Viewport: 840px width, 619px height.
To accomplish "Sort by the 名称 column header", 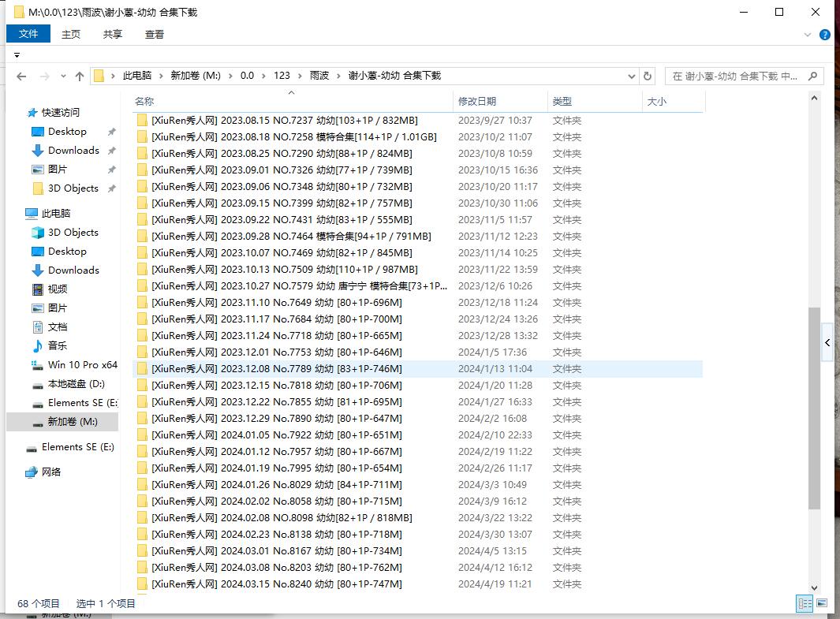I will [x=292, y=101].
